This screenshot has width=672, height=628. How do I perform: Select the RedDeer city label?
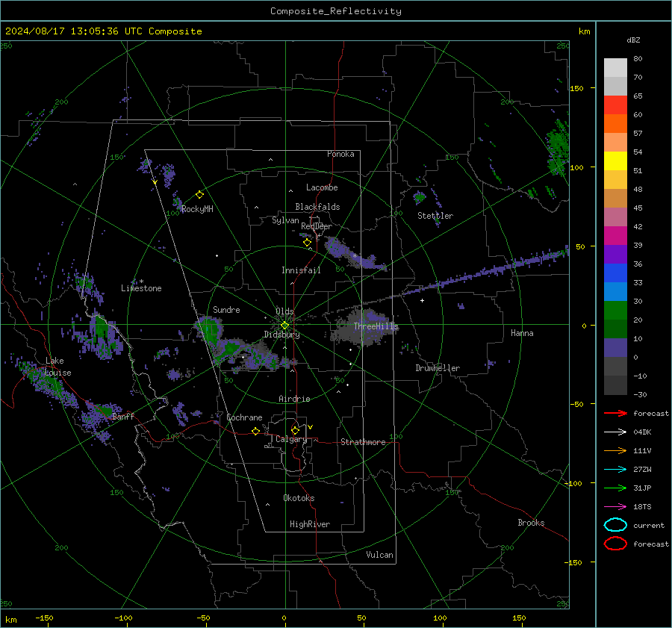(x=317, y=226)
